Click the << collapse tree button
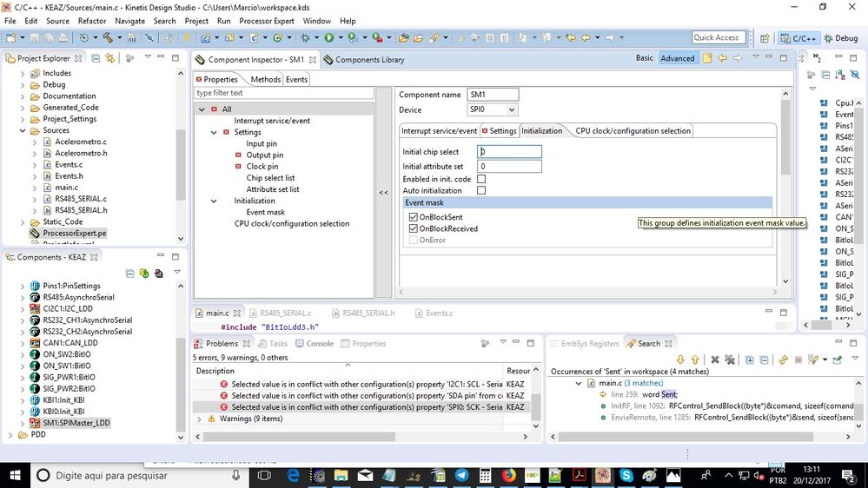Viewport: 868px width, 488px height. (x=384, y=192)
